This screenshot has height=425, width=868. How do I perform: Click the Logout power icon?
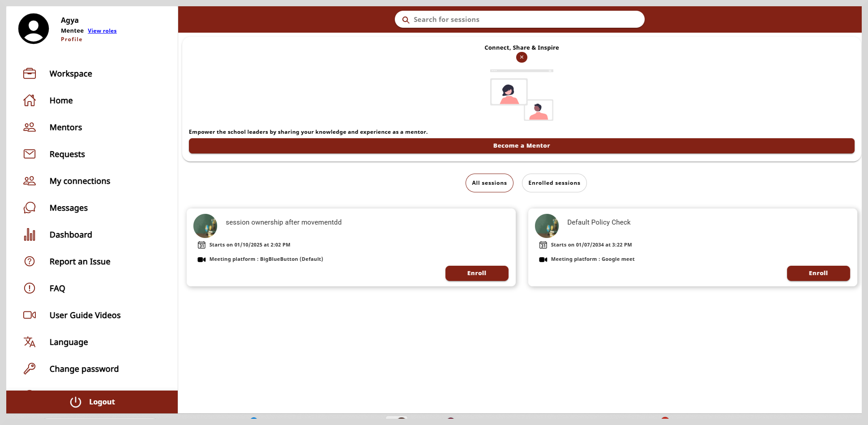pyautogui.click(x=76, y=402)
